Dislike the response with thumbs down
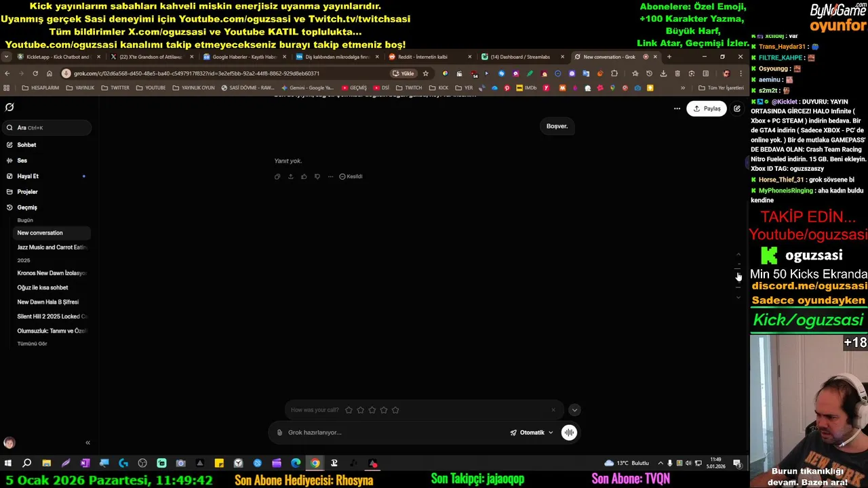Image resolution: width=868 pixels, height=488 pixels. click(x=317, y=176)
